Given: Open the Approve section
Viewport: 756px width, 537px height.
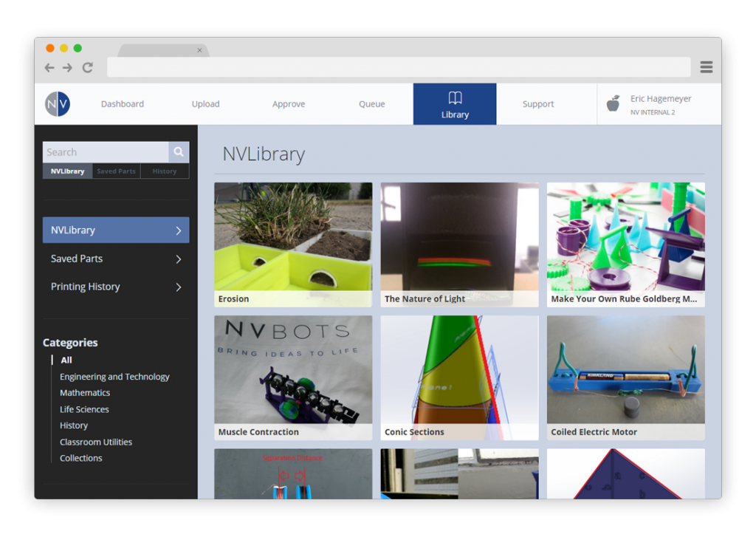Looking at the screenshot, I should tap(289, 103).
